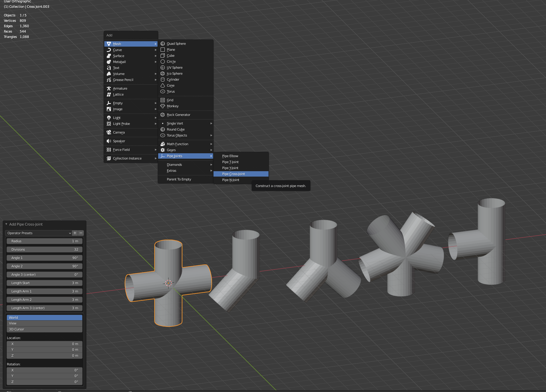Click the Cube mesh icon
The height and width of the screenshot is (392, 546).
point(163,56)
